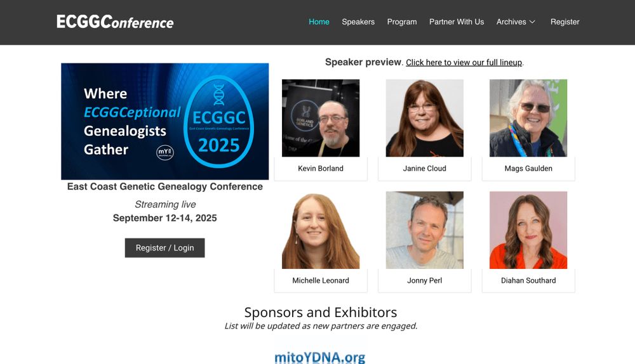The image size is (635, 364).
Task: Open Diahan Southard's speaker photo
Action: pos(528,230)
